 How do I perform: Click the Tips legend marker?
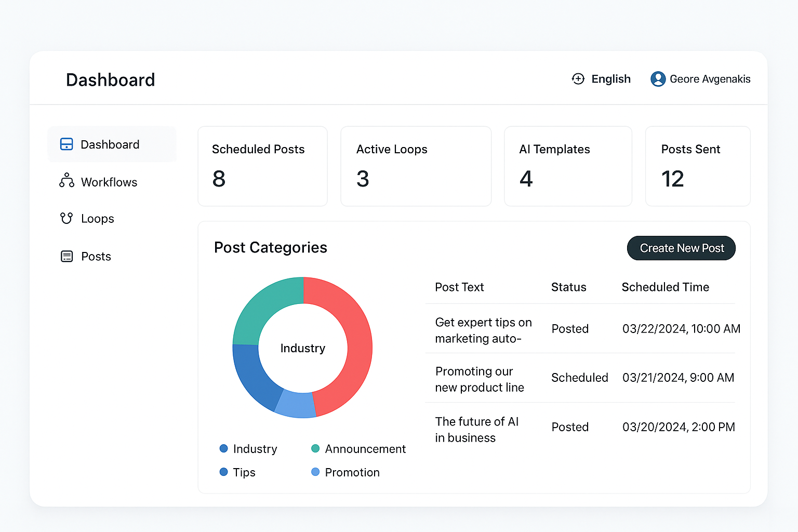click(224, 472)
